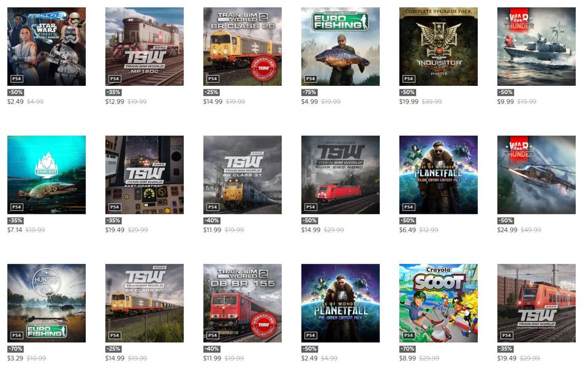Image resolution: width=588 pixels, height=369 pixels.
Task: Select the War Thunder boat pack cover
Action: tap(537, 47)
